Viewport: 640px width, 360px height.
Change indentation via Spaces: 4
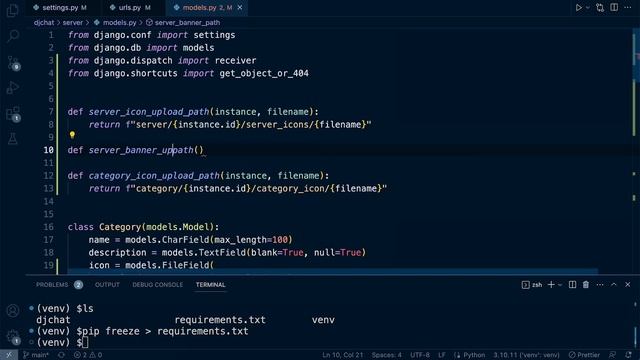(387, 355)
